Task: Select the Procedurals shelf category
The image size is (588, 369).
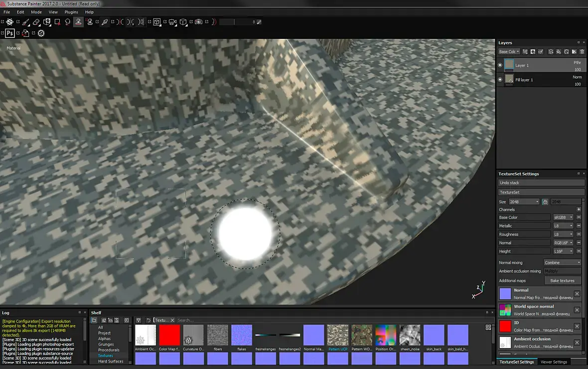Action: click(x=109, y=350)
